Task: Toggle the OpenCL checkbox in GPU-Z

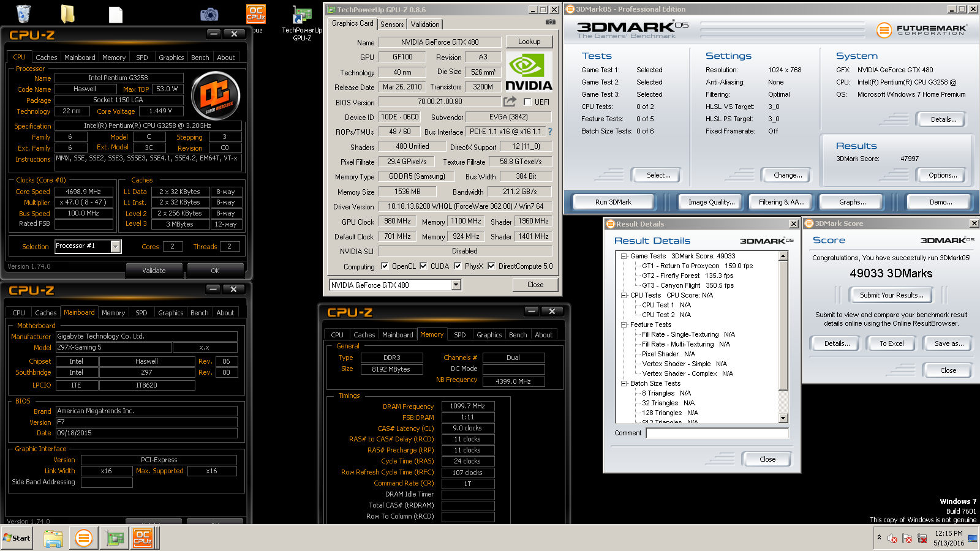Action: tap(385, 266)
